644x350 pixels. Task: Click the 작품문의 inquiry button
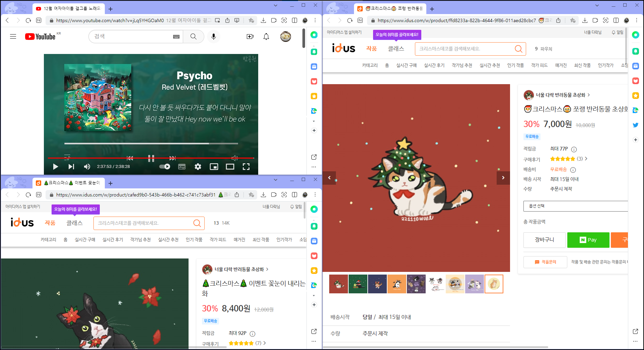pos(545,262)
